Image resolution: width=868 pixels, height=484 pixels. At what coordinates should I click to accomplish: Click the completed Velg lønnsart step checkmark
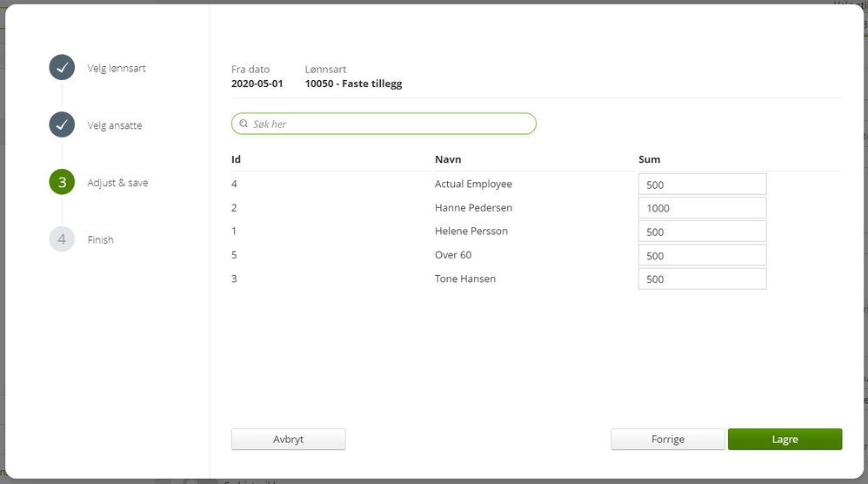pos(62,68)
